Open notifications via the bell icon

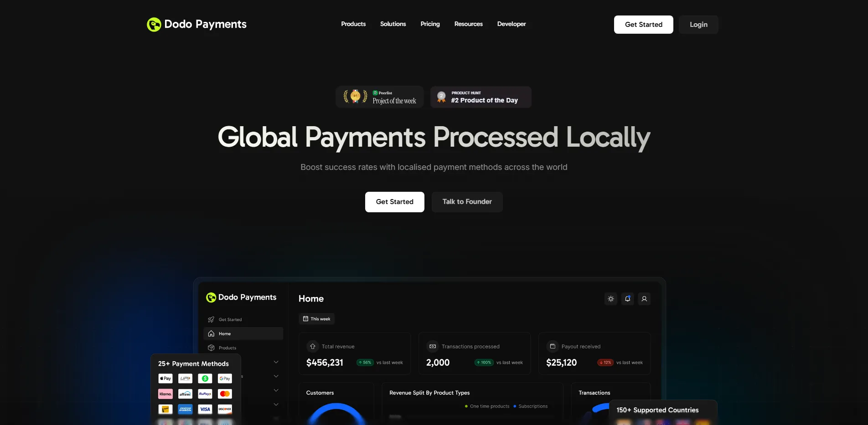click(x=627, y=299)
